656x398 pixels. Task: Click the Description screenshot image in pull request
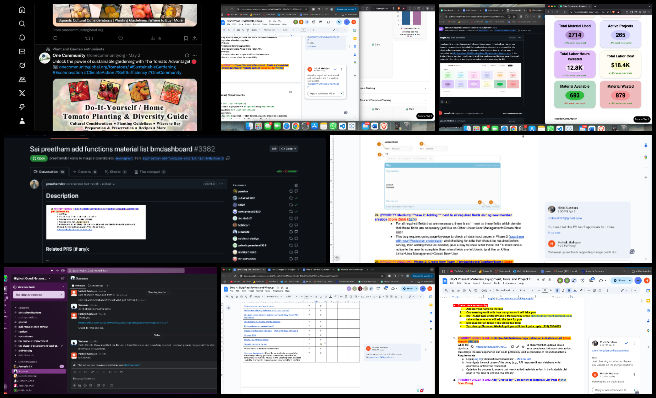pyautogui.click(x=96, y=222)
